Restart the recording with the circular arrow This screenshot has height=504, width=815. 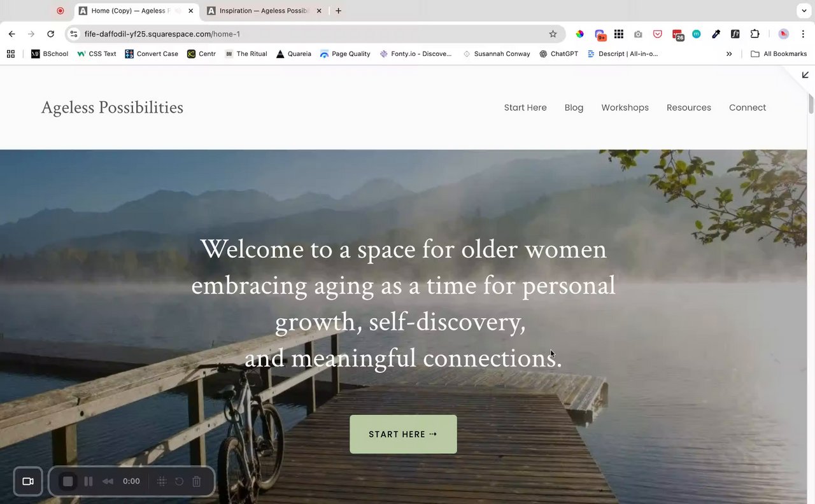click(180, 481)
